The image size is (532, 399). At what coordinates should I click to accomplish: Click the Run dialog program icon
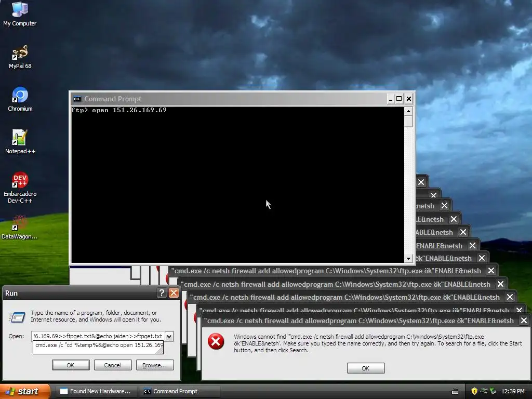coord(17,317)
